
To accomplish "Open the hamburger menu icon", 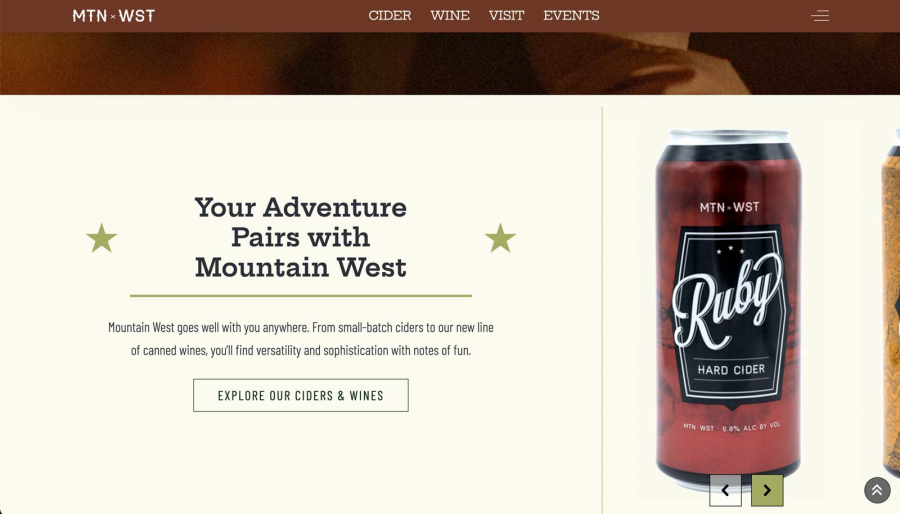I will click(x=820, y=15).
